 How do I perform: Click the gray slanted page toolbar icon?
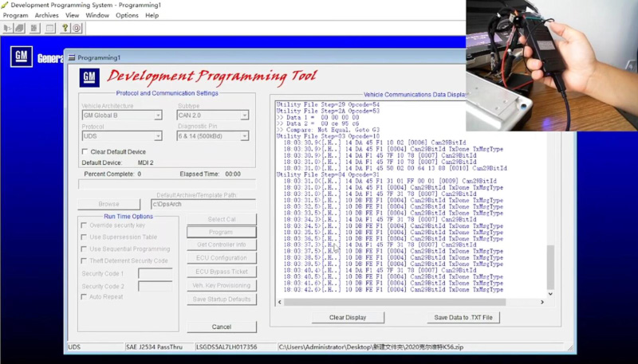19,28
